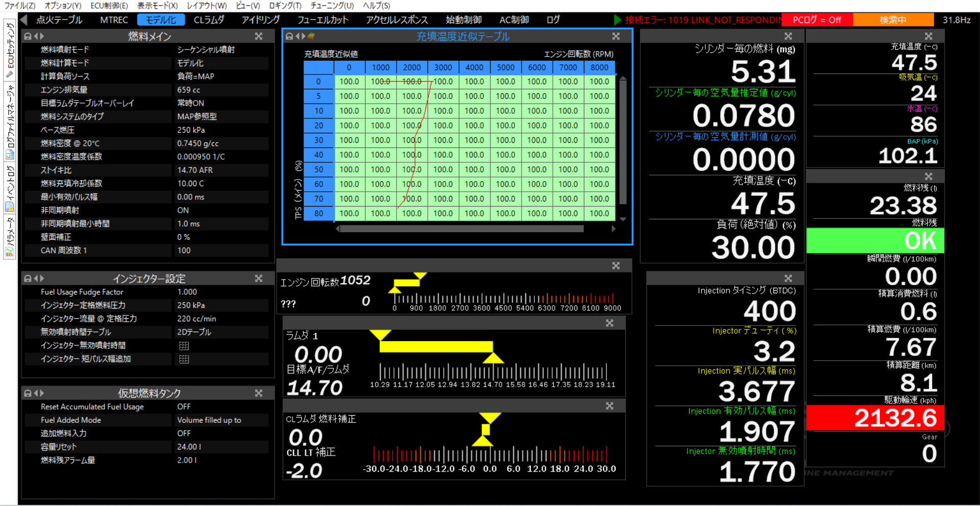
Task: Open the 3D surface view icon of 充填温度近似テーブル
Action: click(311, 36)
